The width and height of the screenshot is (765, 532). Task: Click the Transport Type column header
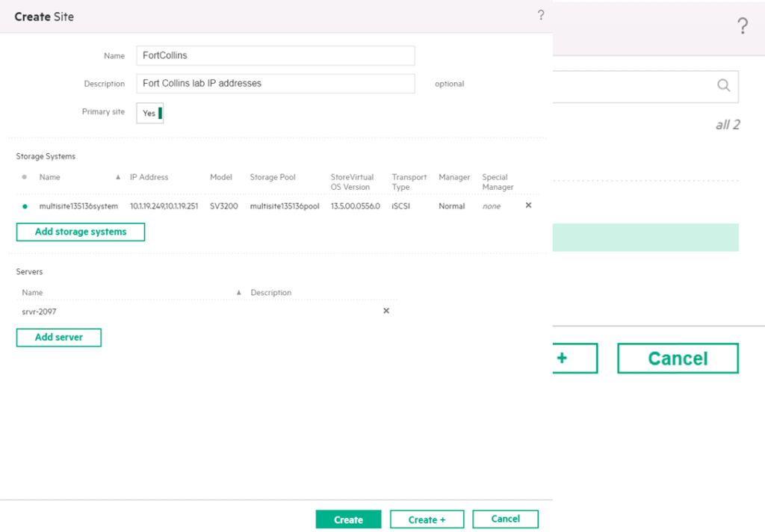[x=409, y=182]
